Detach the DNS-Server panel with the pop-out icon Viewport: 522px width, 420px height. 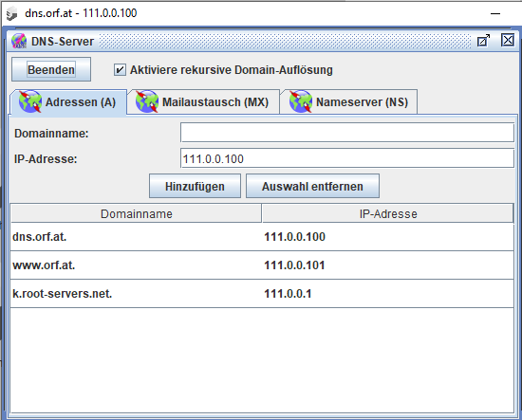(x=483, y=41)
